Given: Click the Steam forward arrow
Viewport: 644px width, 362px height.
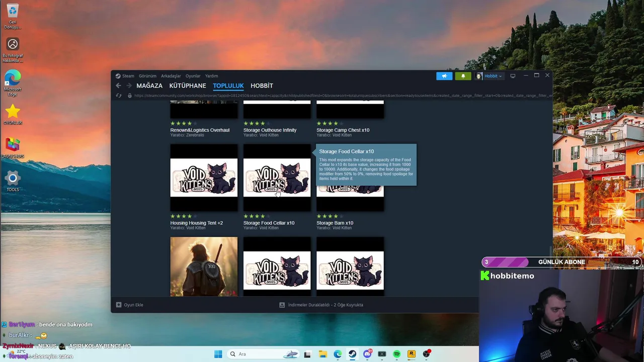Looking at the screenshot, I should coord(129,85).
